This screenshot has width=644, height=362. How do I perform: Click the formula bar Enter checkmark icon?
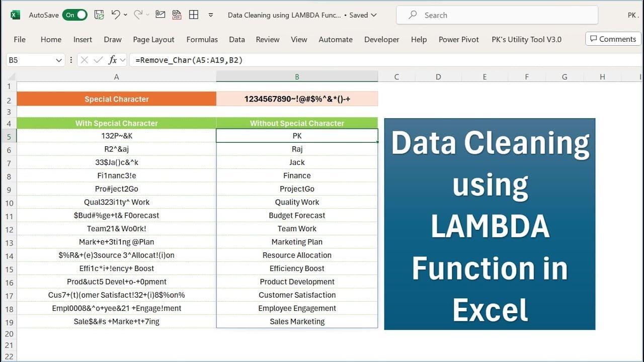click(98, 60)
